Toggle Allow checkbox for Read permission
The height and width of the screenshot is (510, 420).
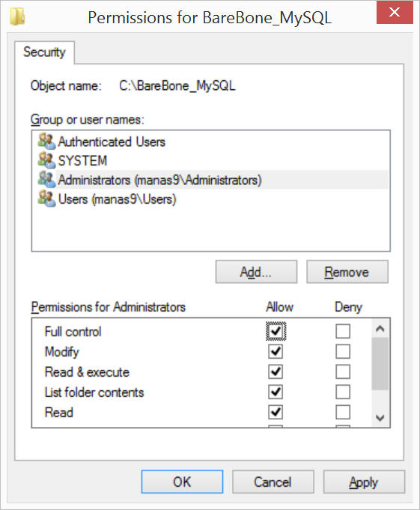click(276, 412)
